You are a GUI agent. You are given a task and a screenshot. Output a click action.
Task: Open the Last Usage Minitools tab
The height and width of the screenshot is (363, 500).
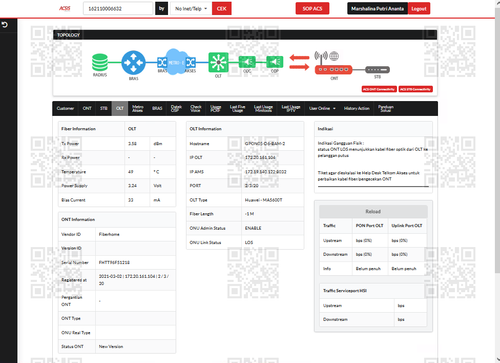(x=263, y=108)
